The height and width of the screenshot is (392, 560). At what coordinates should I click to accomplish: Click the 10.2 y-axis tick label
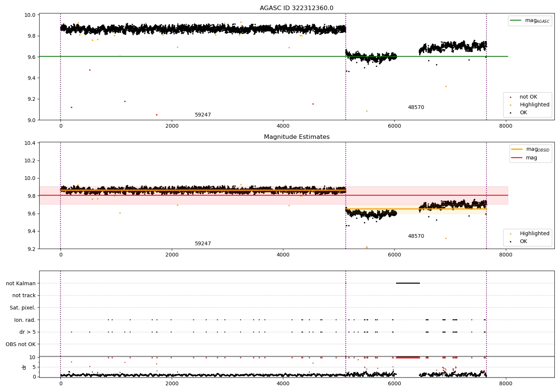point(30,161)
